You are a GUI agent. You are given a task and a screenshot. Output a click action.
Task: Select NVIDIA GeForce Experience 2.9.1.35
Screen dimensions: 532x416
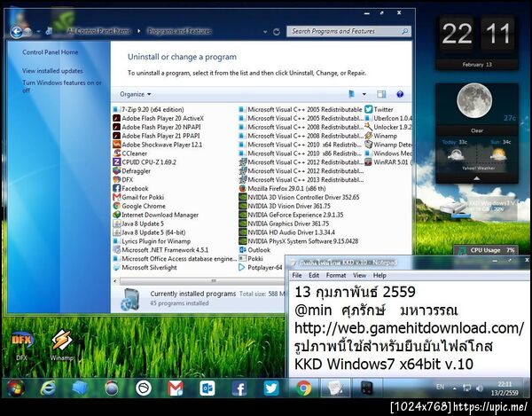pos(291,215)
